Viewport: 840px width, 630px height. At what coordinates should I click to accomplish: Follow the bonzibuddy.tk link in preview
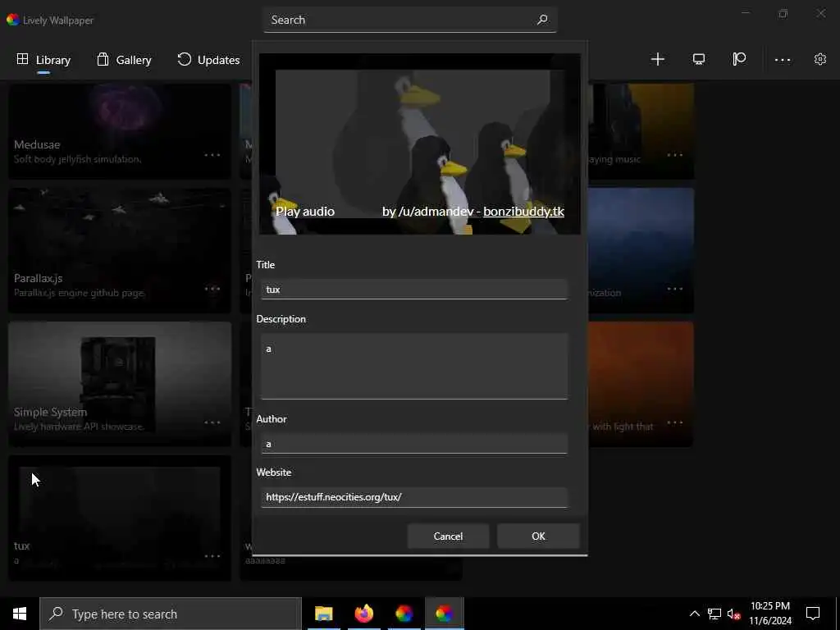(x=523, y=212)
